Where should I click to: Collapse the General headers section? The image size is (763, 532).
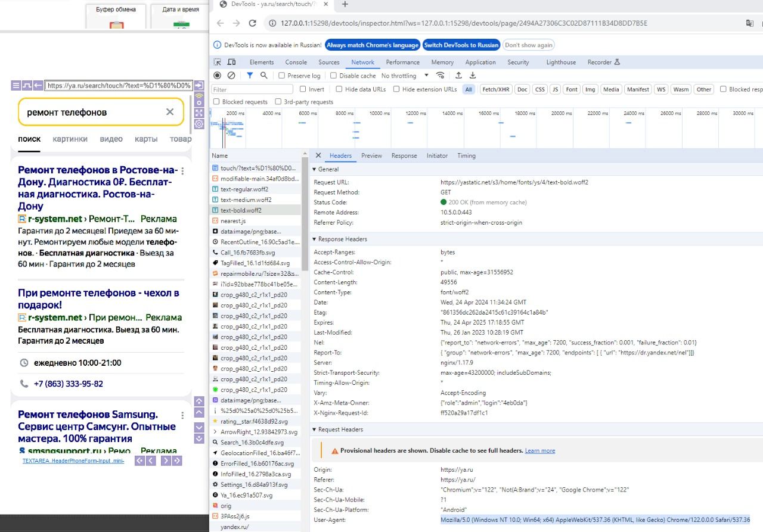pos(315,169)
